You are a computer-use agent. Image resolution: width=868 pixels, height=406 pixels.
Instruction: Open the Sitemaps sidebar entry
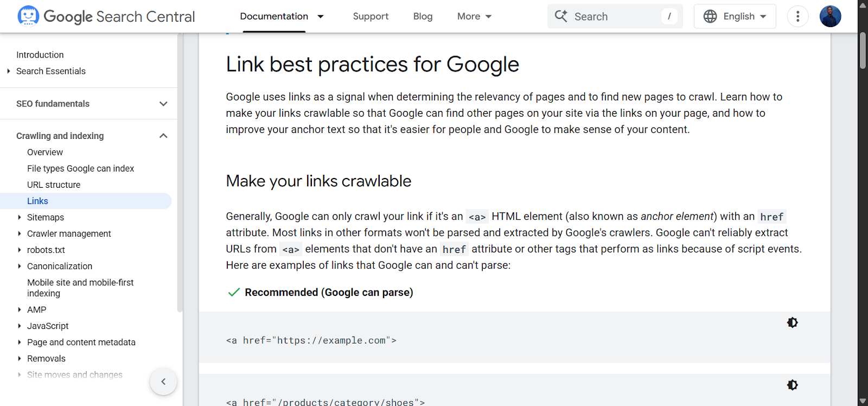click(x=46, y=217)
